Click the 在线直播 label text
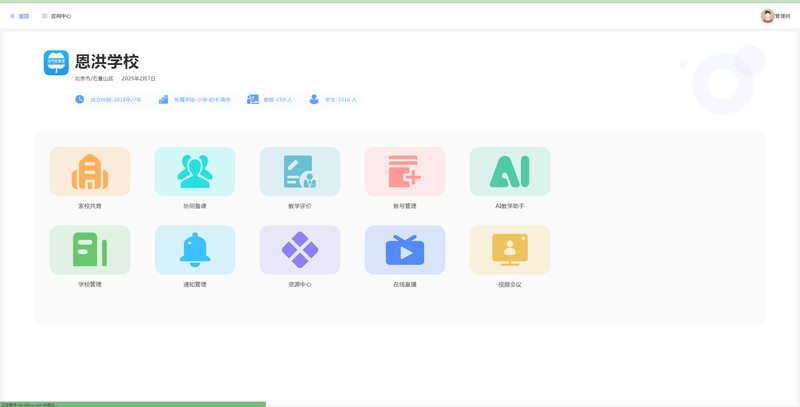This screenshot has width=800, height=407. (x=405, y=285)
